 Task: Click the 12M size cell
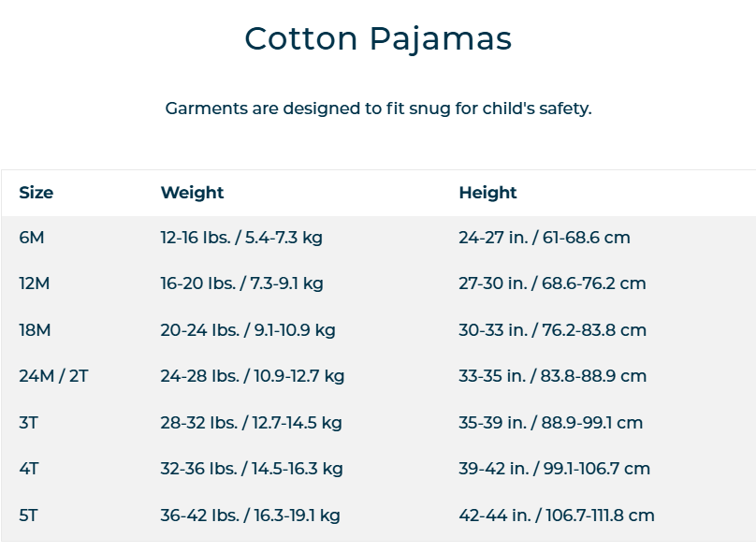tap(35, 283)
